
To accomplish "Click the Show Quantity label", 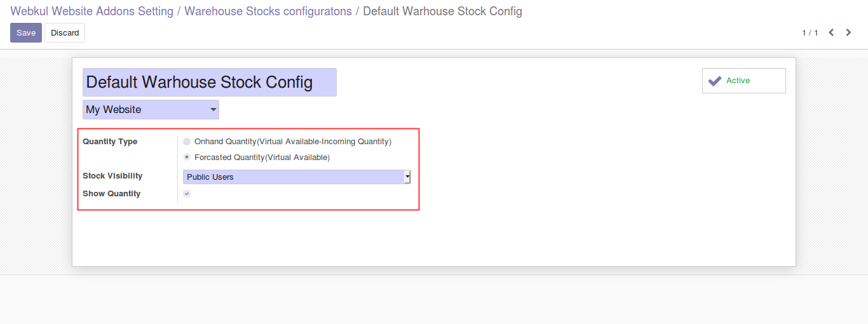I will [x=111, y=194].
